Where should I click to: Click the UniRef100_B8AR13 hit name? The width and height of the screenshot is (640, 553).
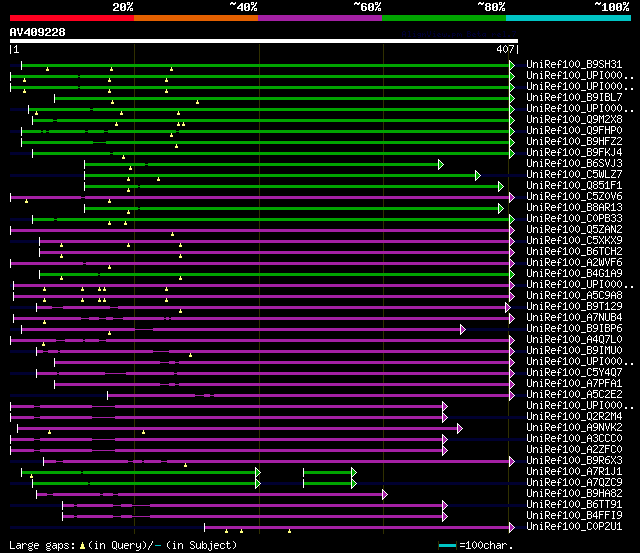[574, 208]
